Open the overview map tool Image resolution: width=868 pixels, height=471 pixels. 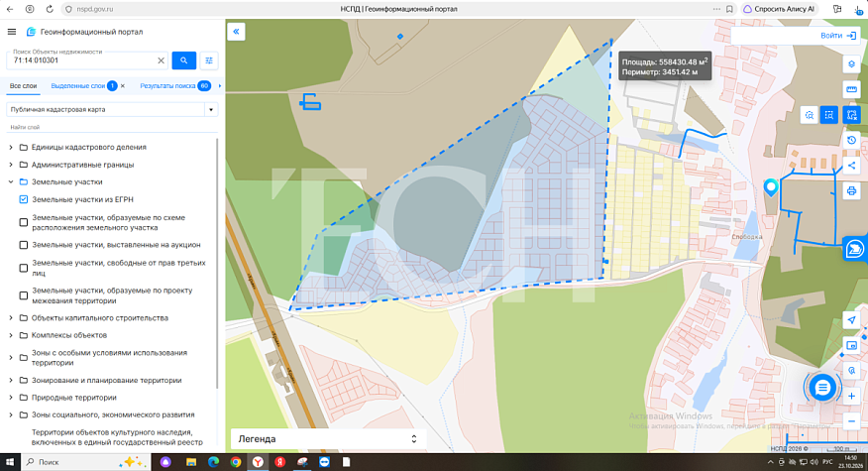point(851,345)
